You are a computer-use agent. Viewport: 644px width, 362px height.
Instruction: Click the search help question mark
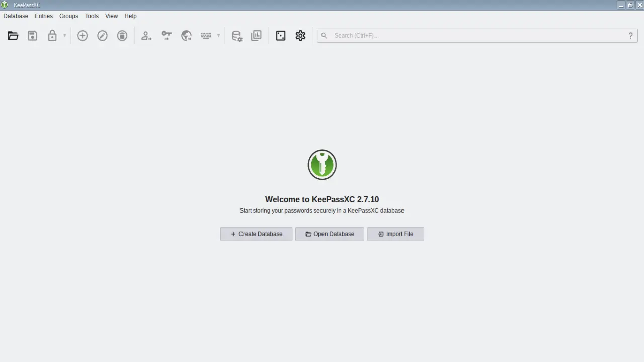click(x=630, y=36)
